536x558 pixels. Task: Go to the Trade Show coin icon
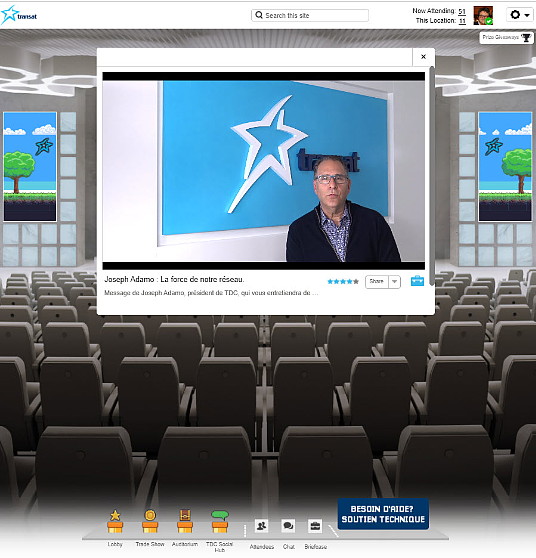pos(150,521)
